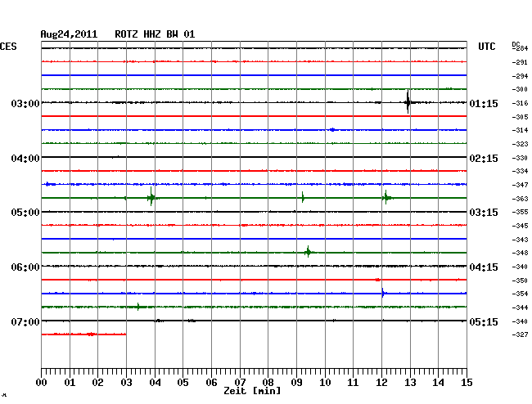532x404 pixels.
Task: Click the green spike on the -344 trace
Action: coord(138,307)
